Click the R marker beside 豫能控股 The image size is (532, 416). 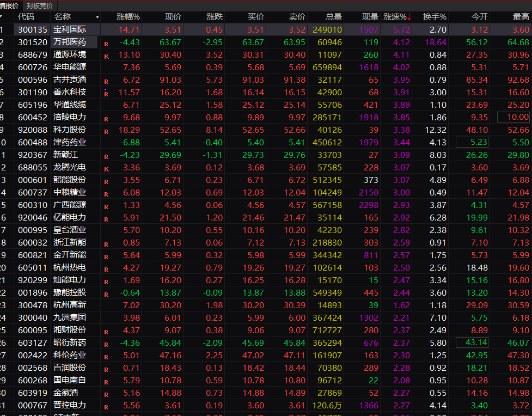tap(106, 295)
